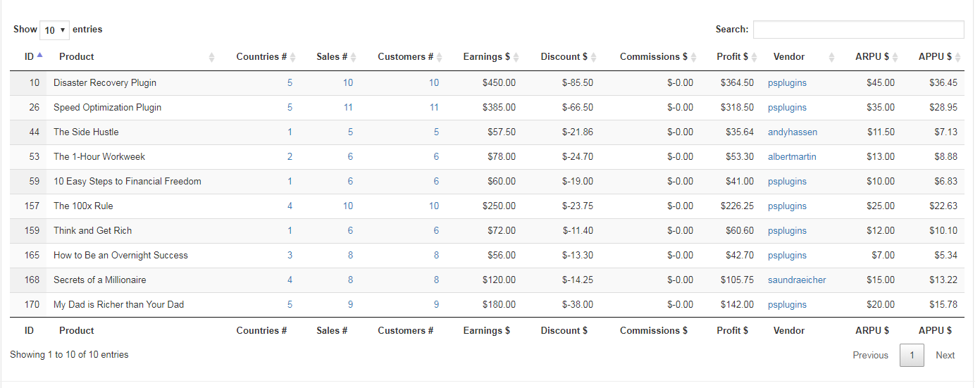Go to the Next page
This screenshot has height=388, width=980.
coord(945,356)
